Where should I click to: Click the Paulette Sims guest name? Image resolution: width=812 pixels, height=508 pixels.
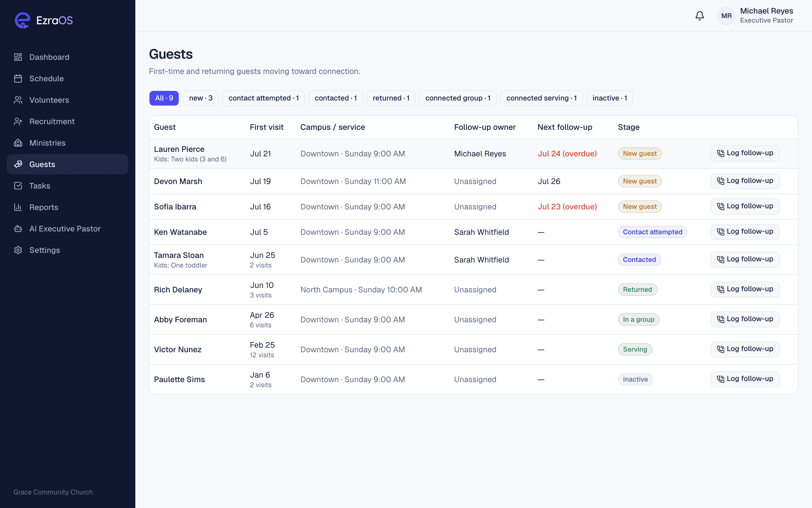point(179,379)
